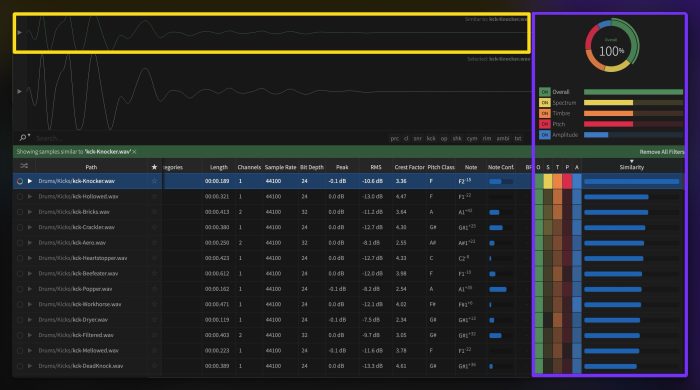Play the selected sample's lower waveform
This screenshot has width=700, height=390.
tap(20, 91)
